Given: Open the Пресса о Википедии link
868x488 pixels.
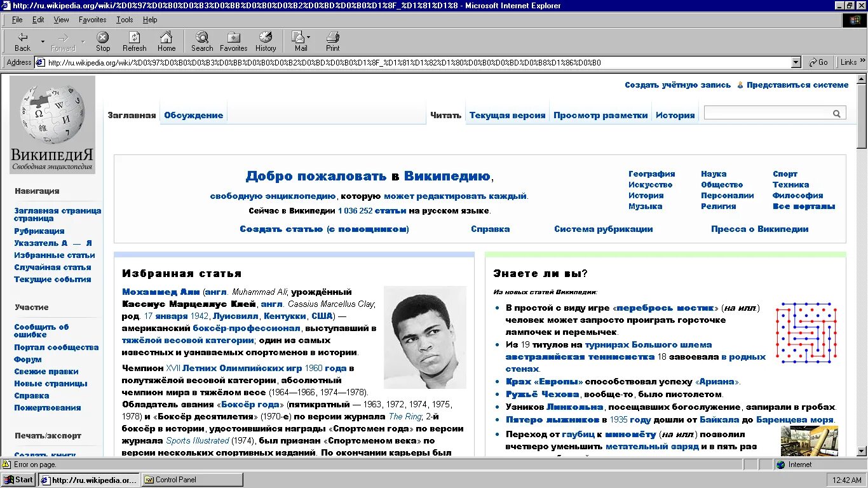Looking at the screenshot, I should pos(759,229).
